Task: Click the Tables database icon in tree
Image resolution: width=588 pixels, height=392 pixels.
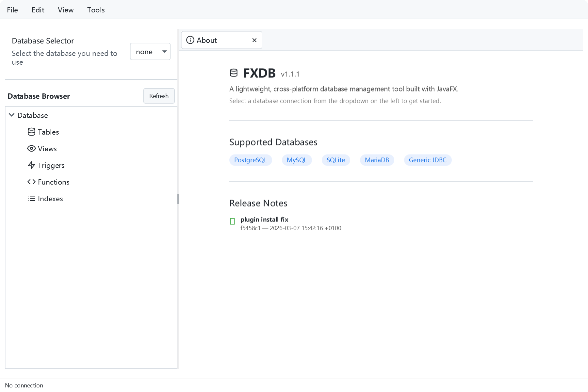Action: click(x=31, y=132)
